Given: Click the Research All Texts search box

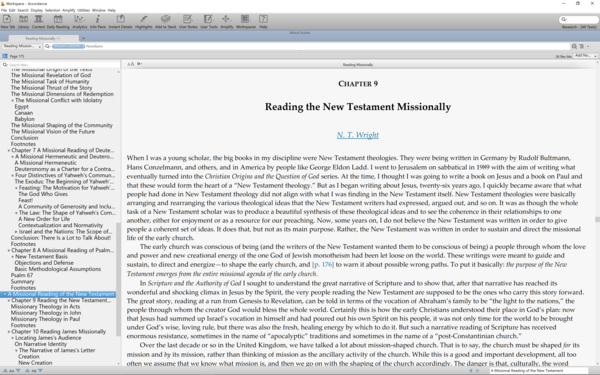Looking at the screenshot, I should click(x=579, y=19).
